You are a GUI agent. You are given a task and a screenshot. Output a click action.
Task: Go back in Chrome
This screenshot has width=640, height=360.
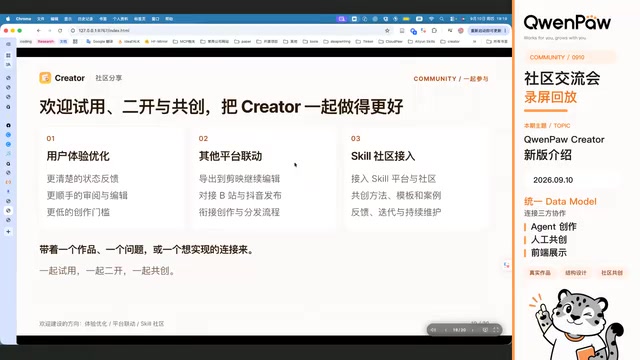pyautogui.click(x=38, y=31)
